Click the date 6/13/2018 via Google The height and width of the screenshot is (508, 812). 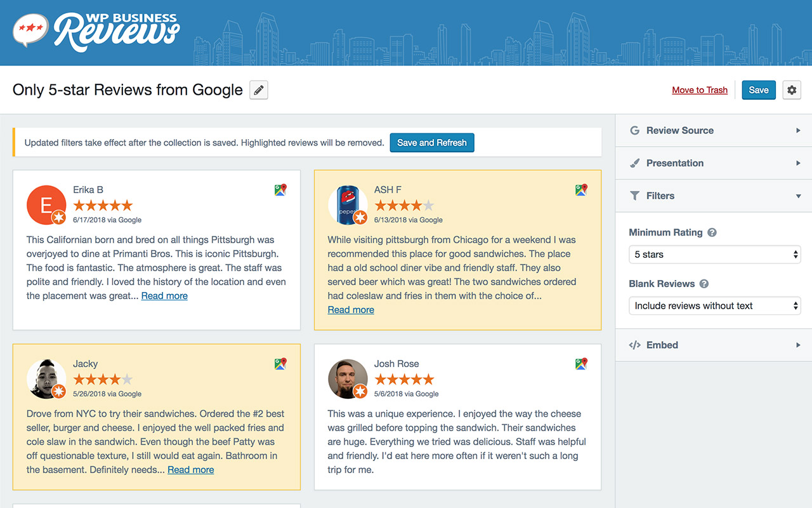pos(409,220)
